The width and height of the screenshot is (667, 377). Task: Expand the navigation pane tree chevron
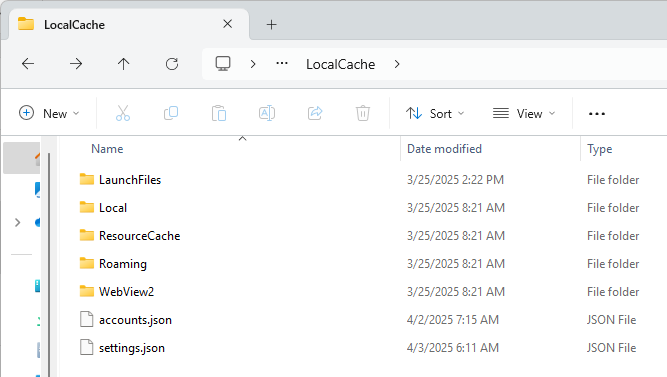click(17, 223)
